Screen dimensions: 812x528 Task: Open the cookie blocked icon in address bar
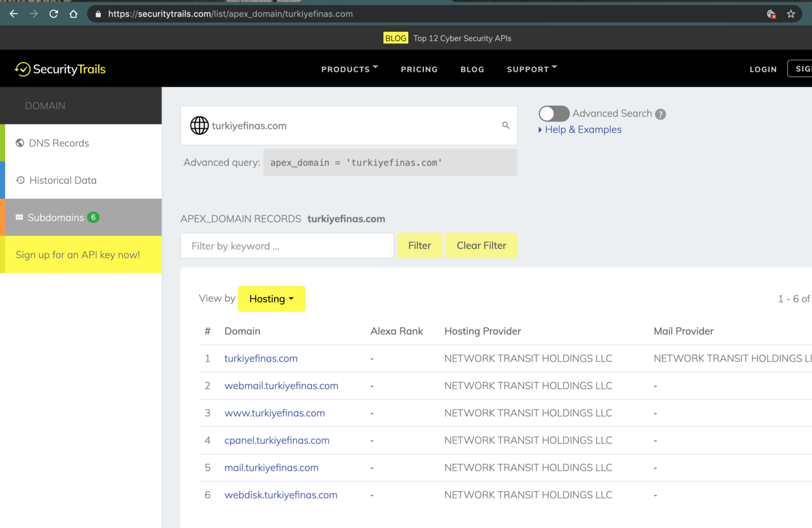click(x=771, y=14)
